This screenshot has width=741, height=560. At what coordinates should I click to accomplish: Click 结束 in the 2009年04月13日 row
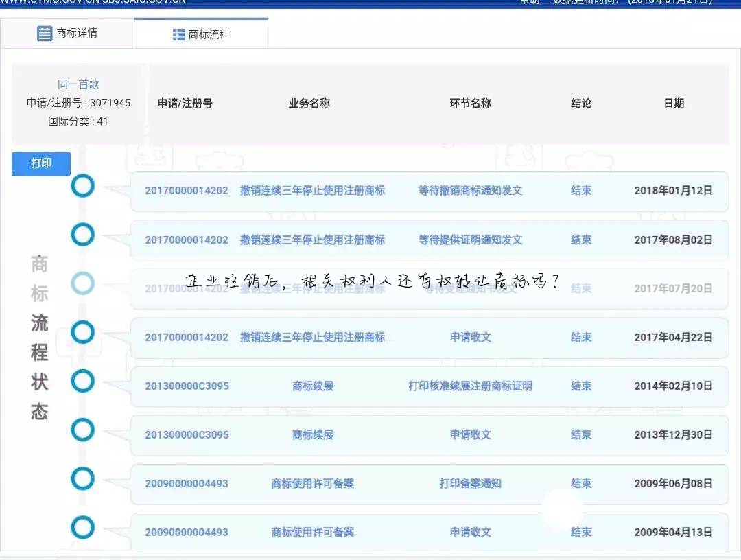pyautogui.click(x=581, y=532)
